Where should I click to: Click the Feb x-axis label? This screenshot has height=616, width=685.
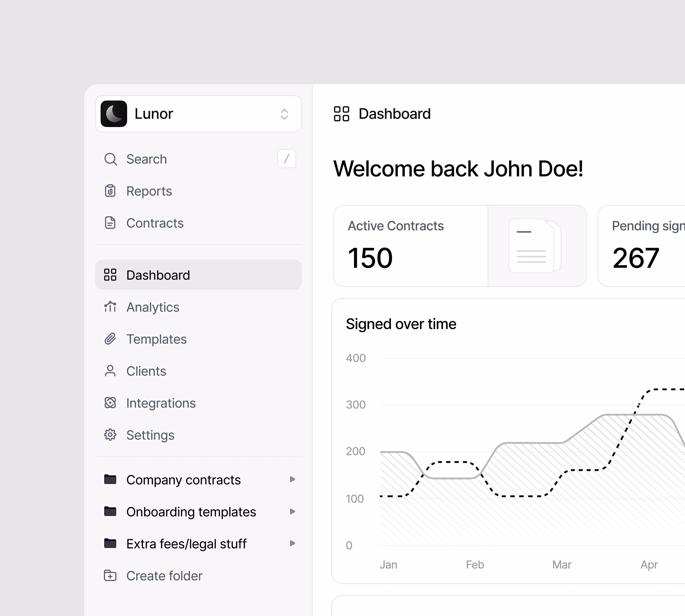(475, 565)
